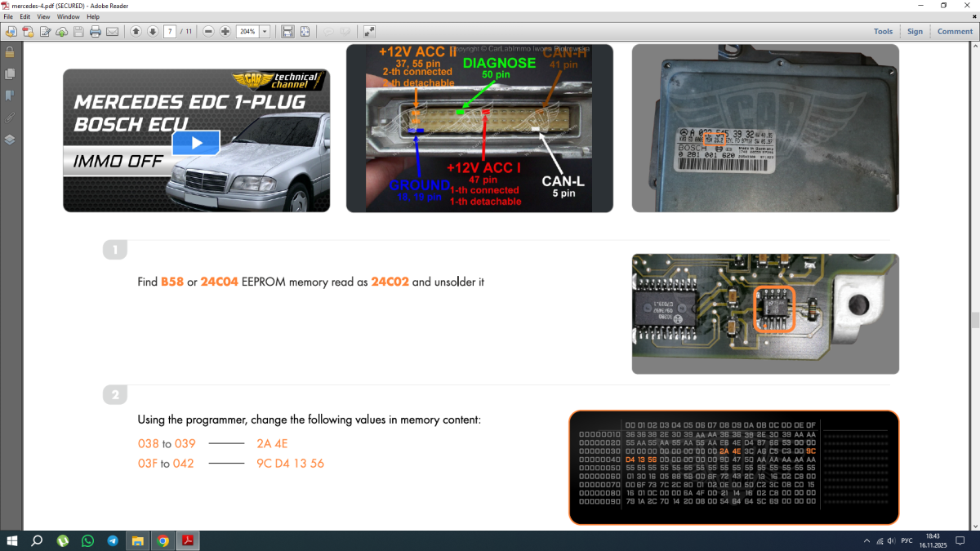Open uTorrent from the taskbar
The image size is (980, 551).
click(63, 540)
